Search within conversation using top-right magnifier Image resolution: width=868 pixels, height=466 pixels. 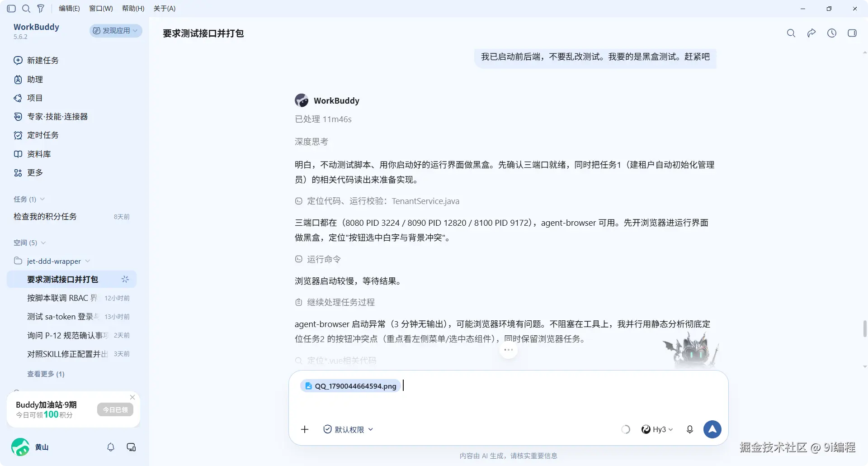click(791, 33)
